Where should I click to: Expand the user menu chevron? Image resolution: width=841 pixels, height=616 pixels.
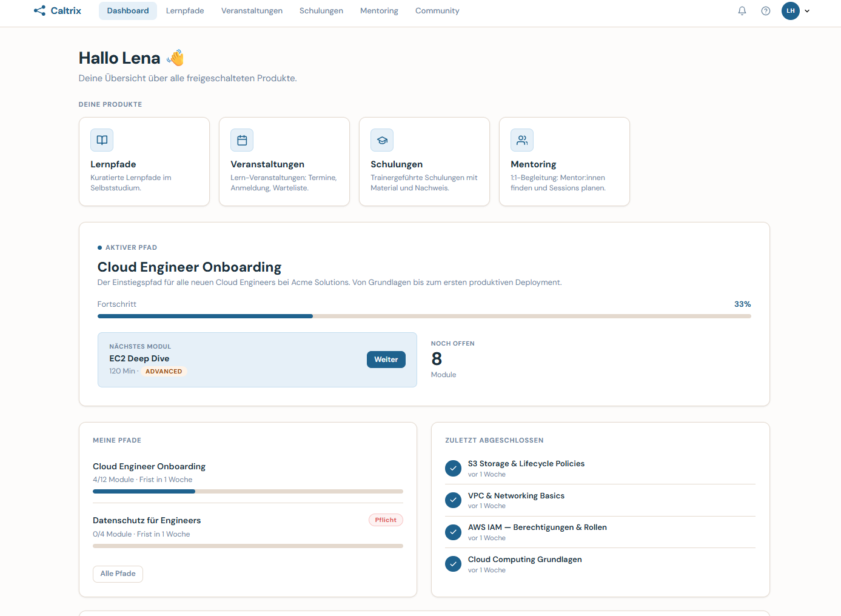point(807,11)
